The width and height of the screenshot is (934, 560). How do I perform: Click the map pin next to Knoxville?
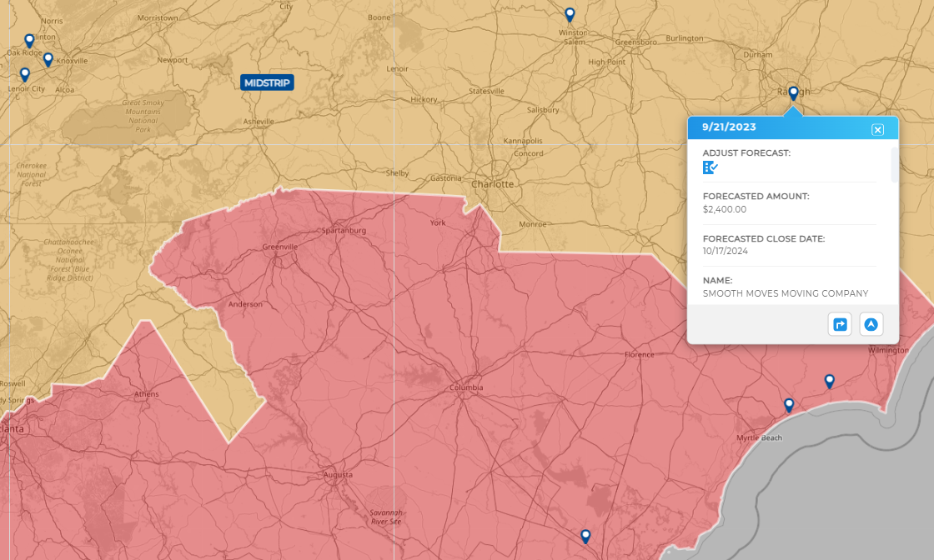[x=48, y=59]
